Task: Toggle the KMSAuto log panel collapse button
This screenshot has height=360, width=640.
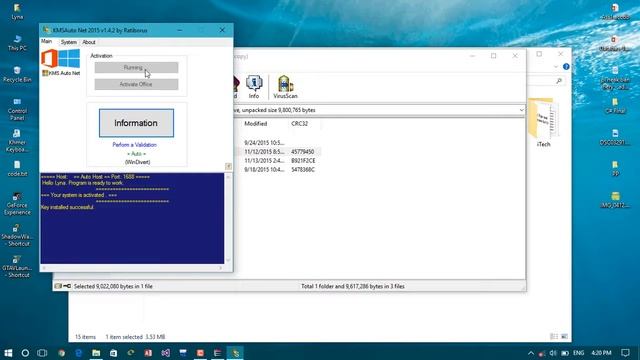Action: pos(228,166)
